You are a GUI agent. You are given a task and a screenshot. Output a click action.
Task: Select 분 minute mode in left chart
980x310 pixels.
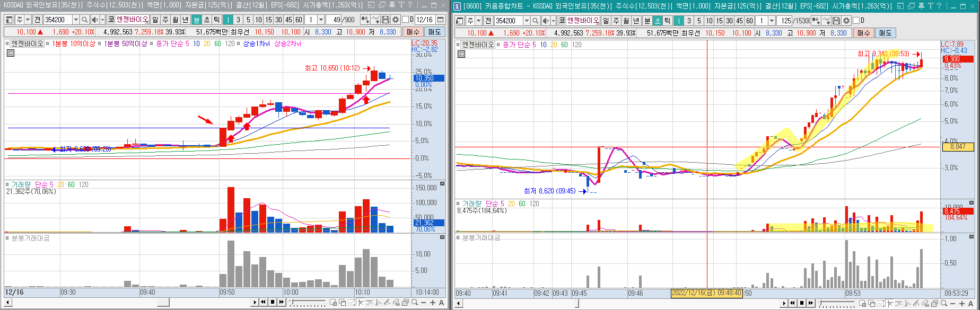(x=196, y=20)
